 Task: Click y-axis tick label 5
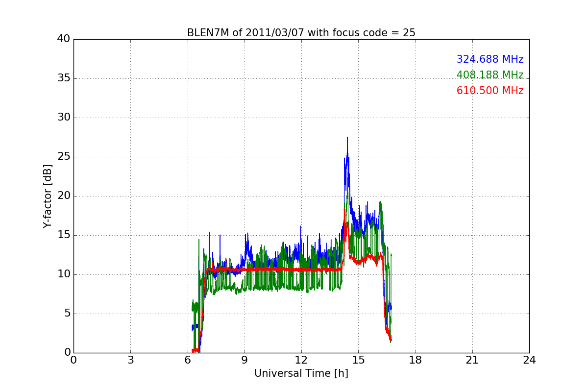[67, 314]
